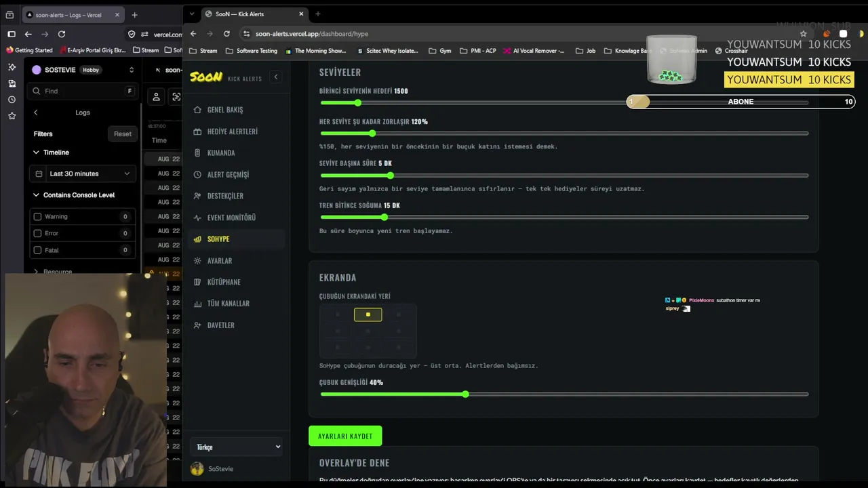Click the soon-alerts address bar URL
The height and width of the screenshot is (488, 868).
[312, 34]
